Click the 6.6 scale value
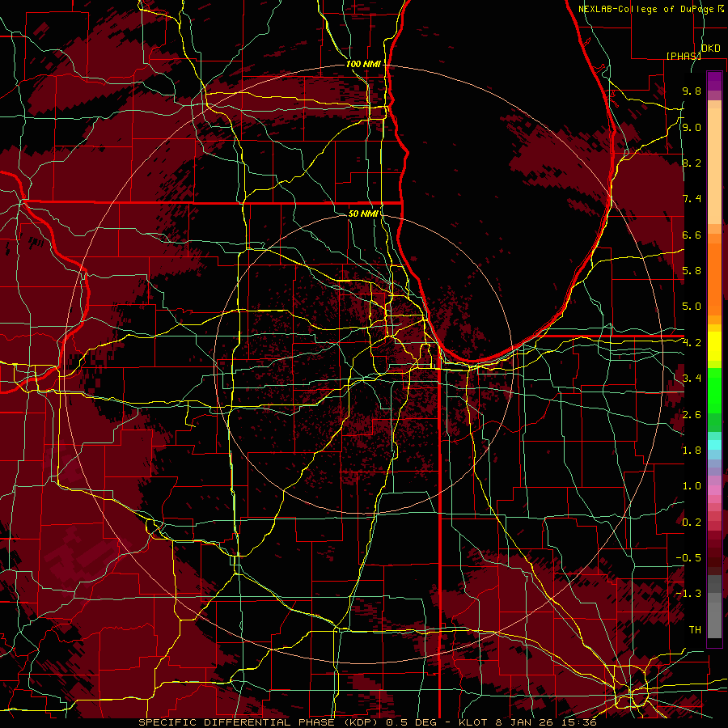 [x=692, y=235]
